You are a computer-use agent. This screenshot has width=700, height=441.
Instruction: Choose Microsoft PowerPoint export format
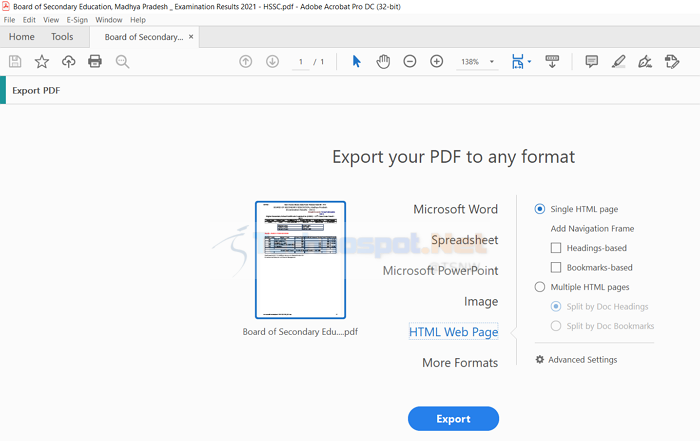click(440, 270)
